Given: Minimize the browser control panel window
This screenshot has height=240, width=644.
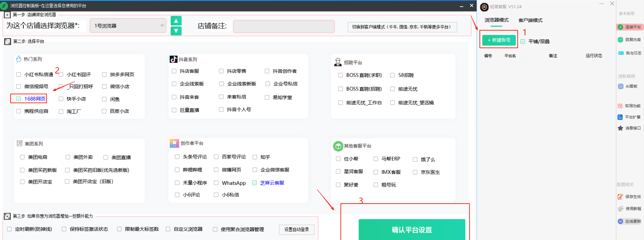Looking at the screenshot, I should click(x=461, y=6).
